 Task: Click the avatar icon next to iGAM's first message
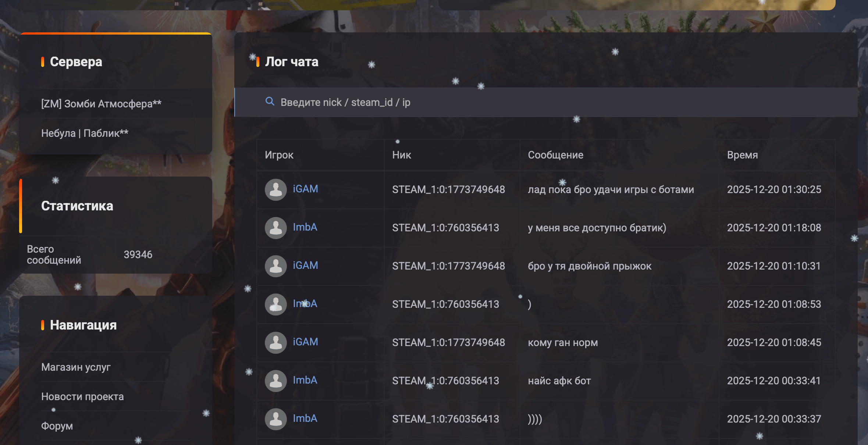(275, 190)
